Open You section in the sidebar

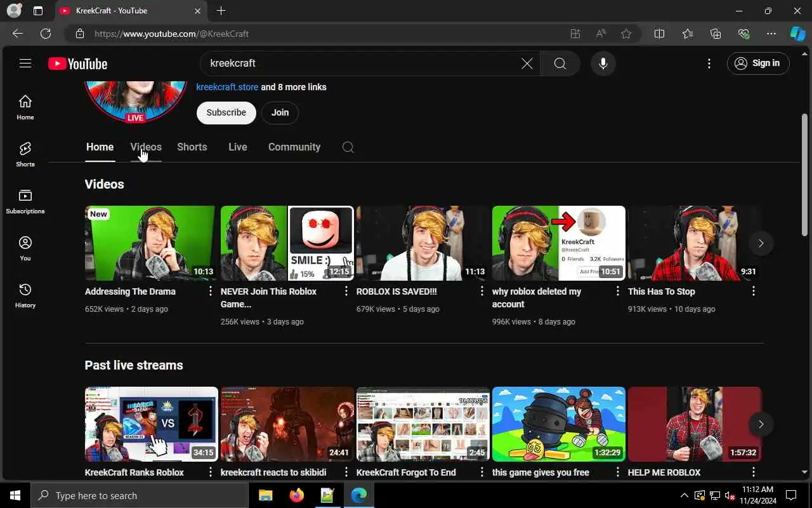click(x=25, y=248)
